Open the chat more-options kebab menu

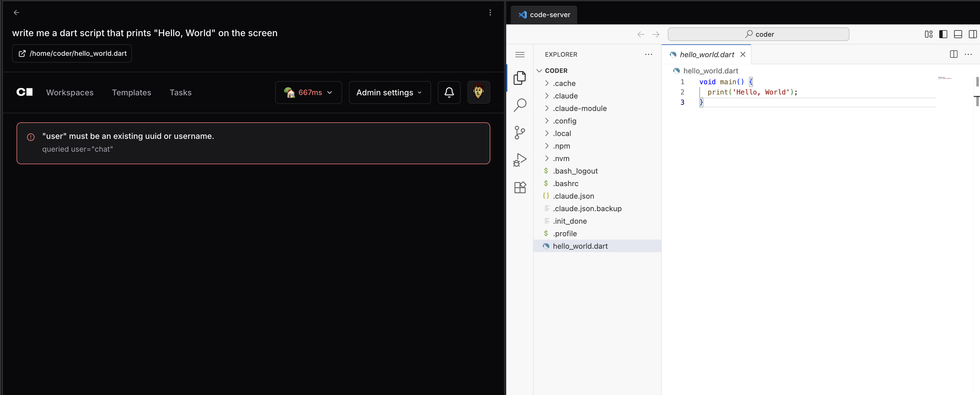coord(490,13)
